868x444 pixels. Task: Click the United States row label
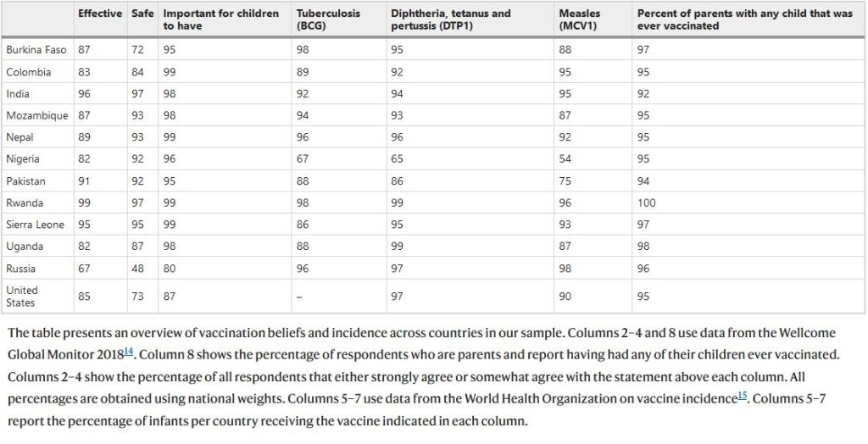(x=22, y=296)
